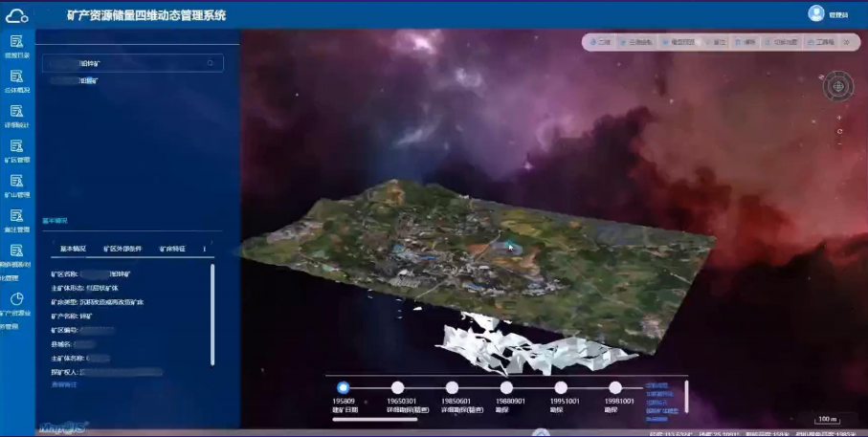Select the 19981001 timeline node
The image size is (868, 437).
tap(615, 388)
